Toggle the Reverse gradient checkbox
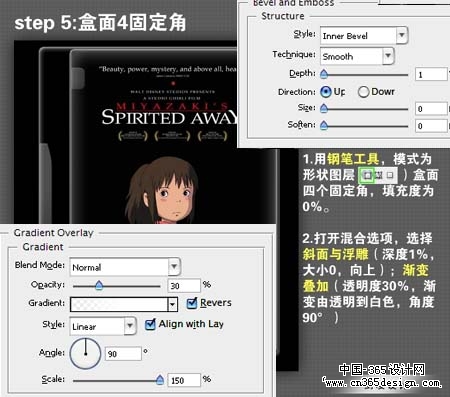 (x=192, y=303)
